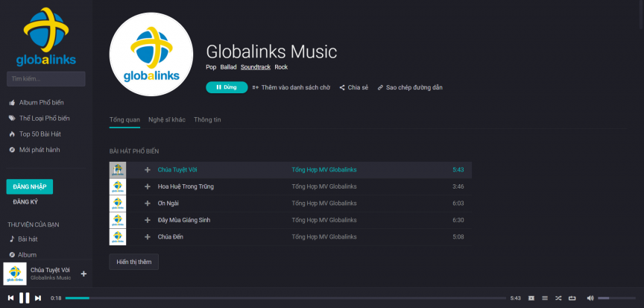Click the Tìm kiếm search field
Viewport: 644px width, 308px height.
(46, 78)
